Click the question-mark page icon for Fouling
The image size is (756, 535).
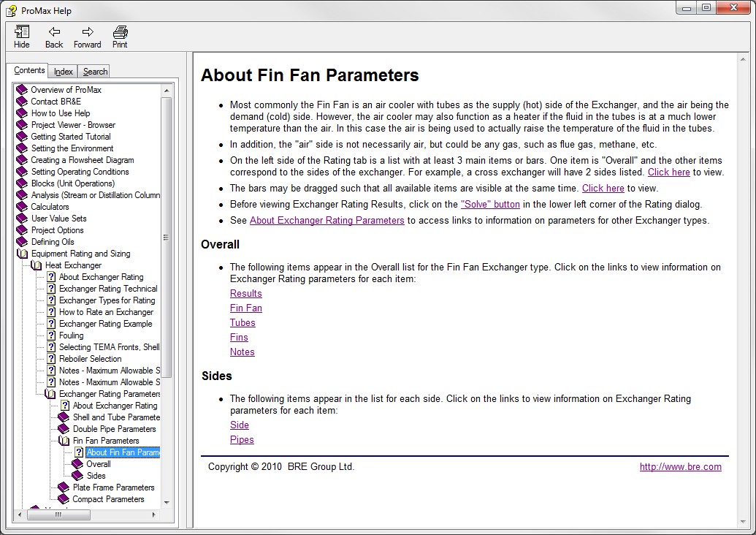pyautogui.click(x=51, y=335)
